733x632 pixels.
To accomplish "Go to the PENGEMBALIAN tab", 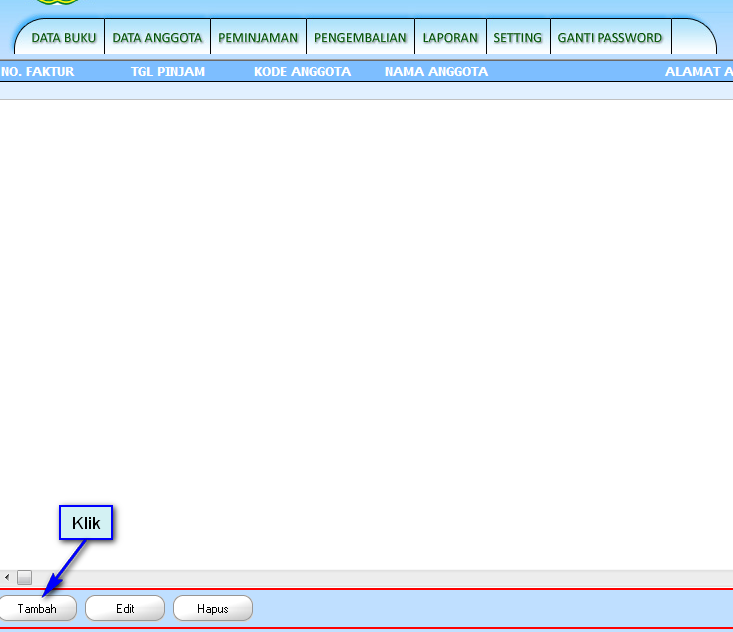I will coord(360,38).
